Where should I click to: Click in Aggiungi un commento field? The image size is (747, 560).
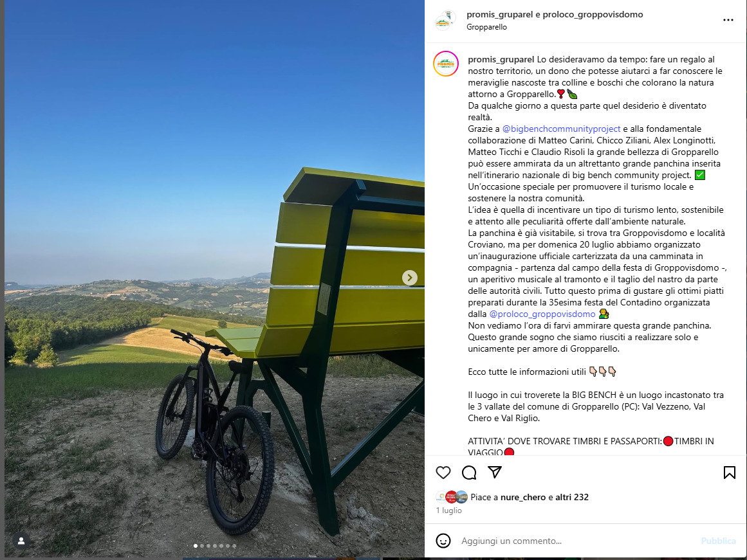tap(576, 541)
